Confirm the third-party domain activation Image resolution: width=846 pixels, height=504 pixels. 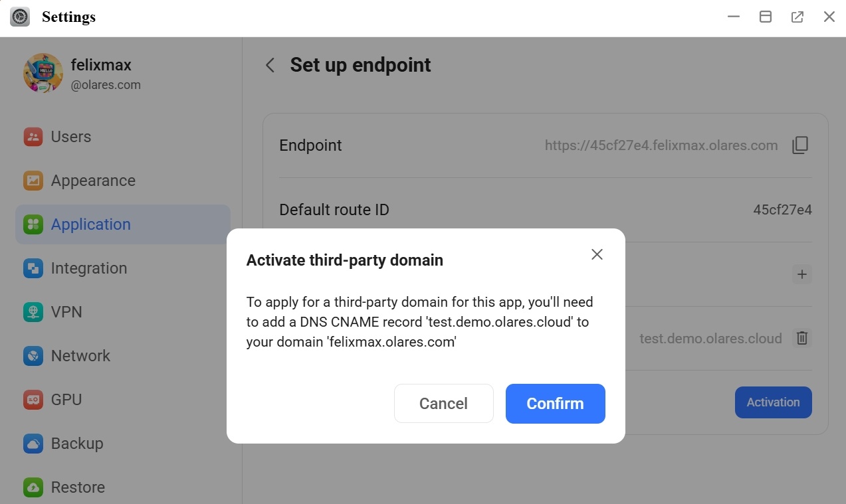[x=555, y=403]
